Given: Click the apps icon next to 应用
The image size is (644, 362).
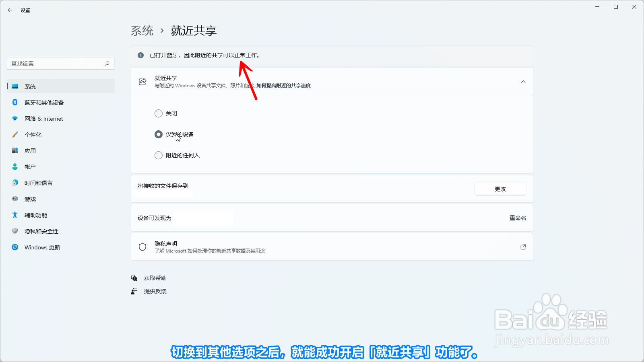Looking at the screenshot, I should (x=15, y=150).
